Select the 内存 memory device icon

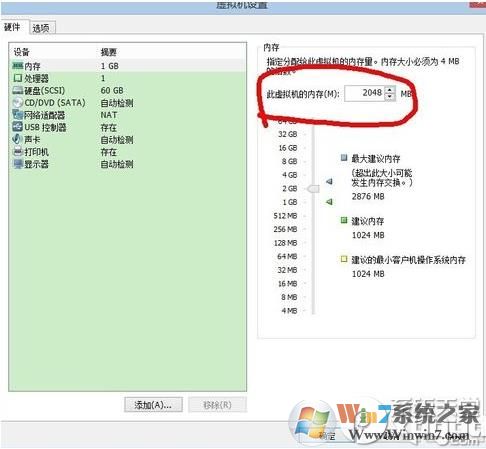click(x=18, y=66)
